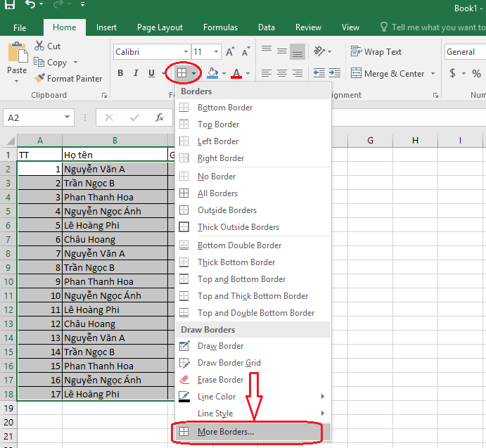Switch to the Formulas tab

(x=220, y=27)
